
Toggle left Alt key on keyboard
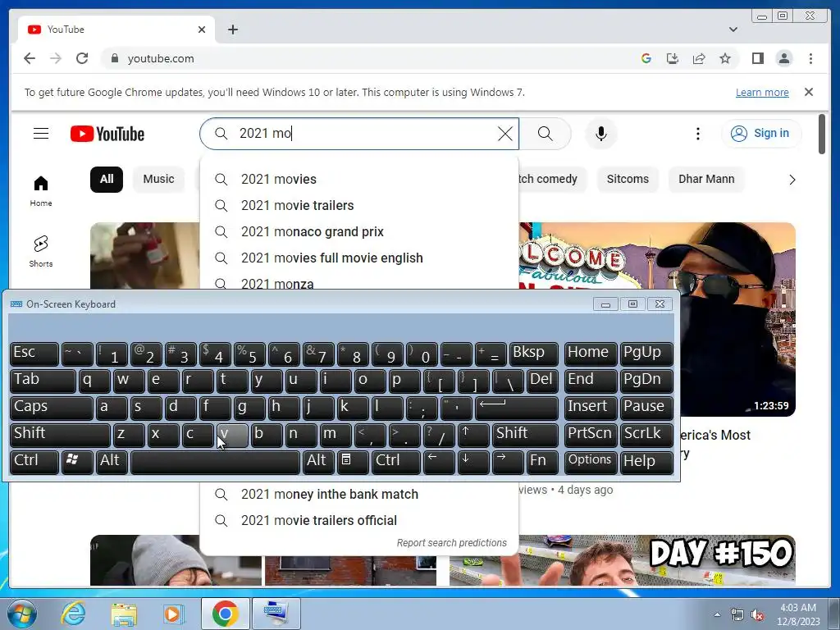coord(112,461)
